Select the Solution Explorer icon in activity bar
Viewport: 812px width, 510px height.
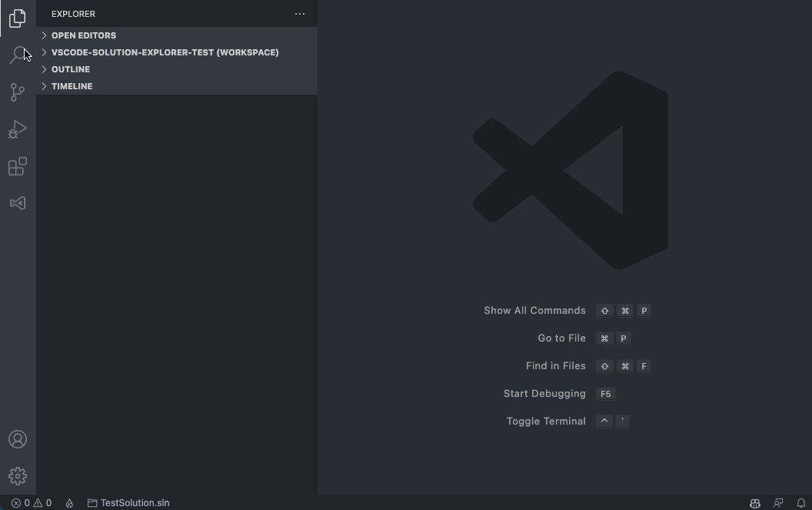17,202
